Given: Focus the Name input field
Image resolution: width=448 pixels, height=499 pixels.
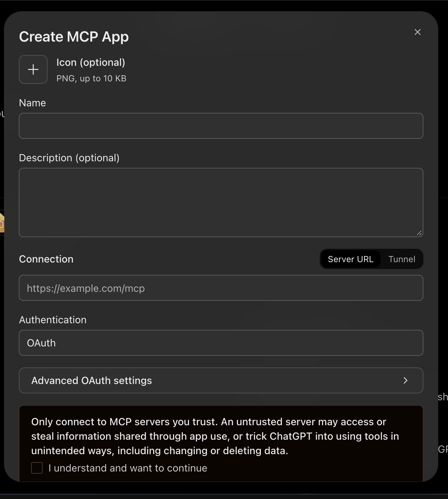Looking at the screenshot, I should (221, 126).
